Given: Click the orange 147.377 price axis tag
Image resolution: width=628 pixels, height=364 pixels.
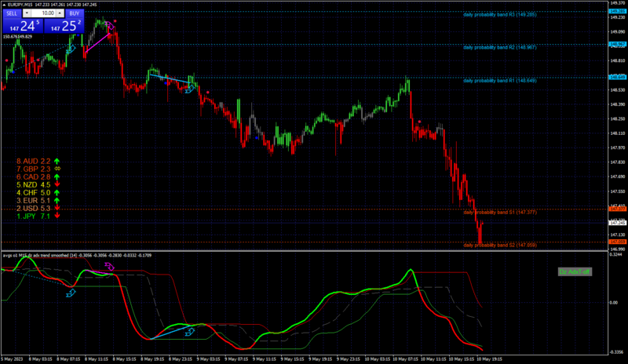Looking at the screenshot, I should coord(617,209).
